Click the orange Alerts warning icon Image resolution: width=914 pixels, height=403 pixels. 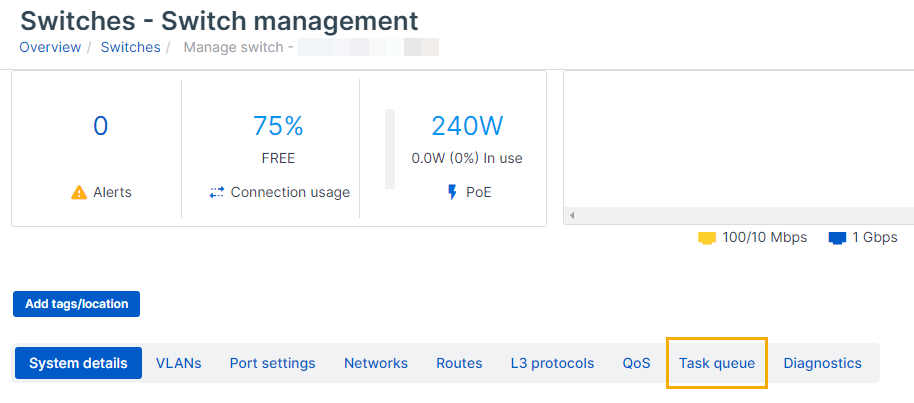point(79,192)
